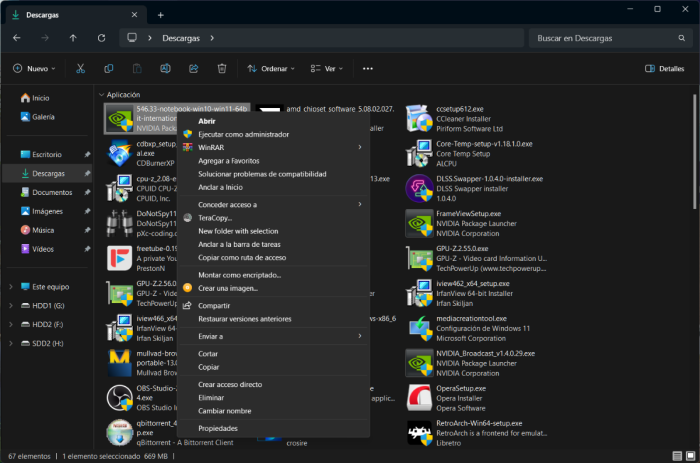Toggle the Detalles details pane
Viewport: 700px width, 463px height.
pyautogui.click(x=664, y=69)
